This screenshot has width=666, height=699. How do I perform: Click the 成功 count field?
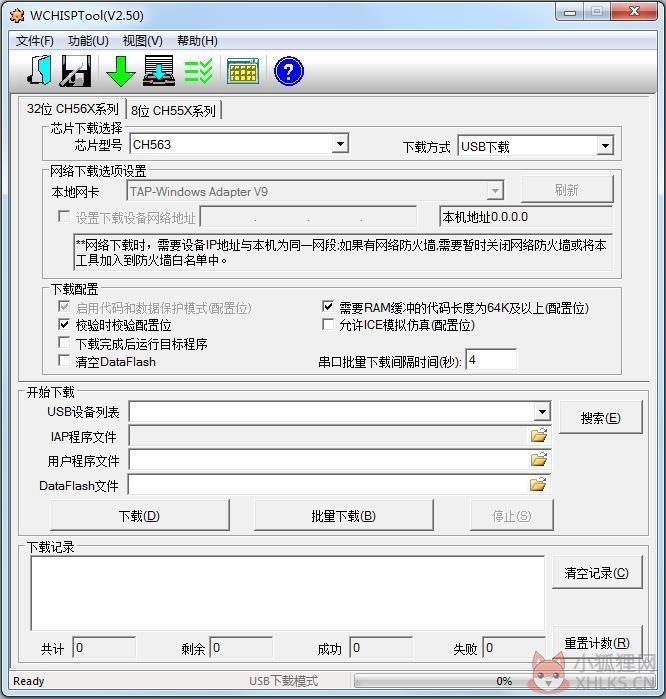pos(381,647)
